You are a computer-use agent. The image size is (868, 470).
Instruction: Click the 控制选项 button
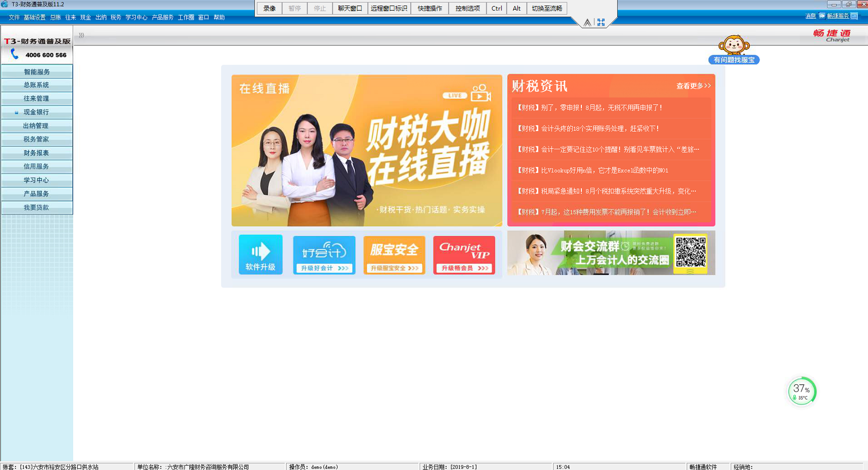(468, 8)
